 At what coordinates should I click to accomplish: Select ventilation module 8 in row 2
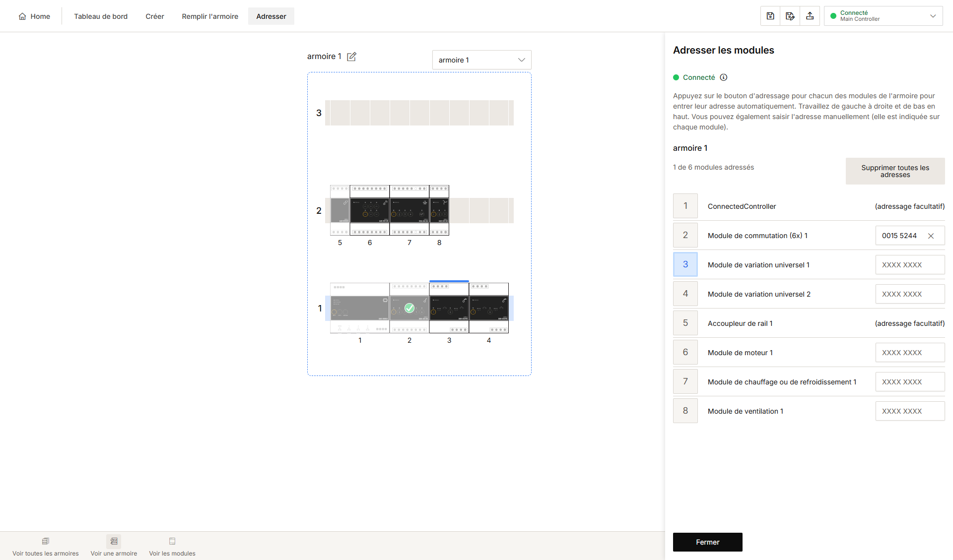click(x=439, y=210)
